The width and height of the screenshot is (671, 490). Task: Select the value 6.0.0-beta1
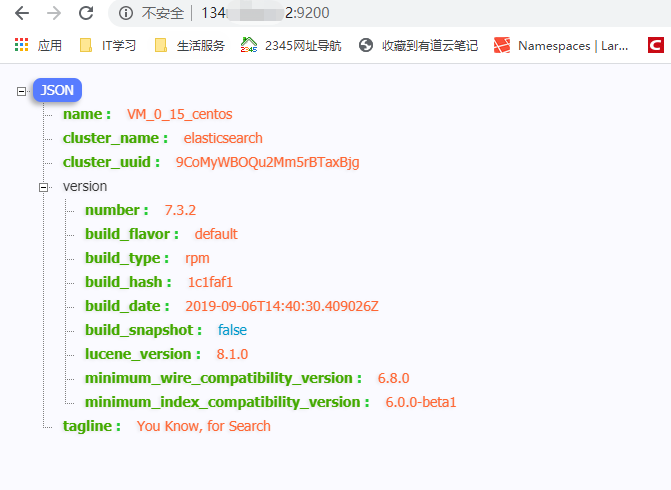coord(421,402)
